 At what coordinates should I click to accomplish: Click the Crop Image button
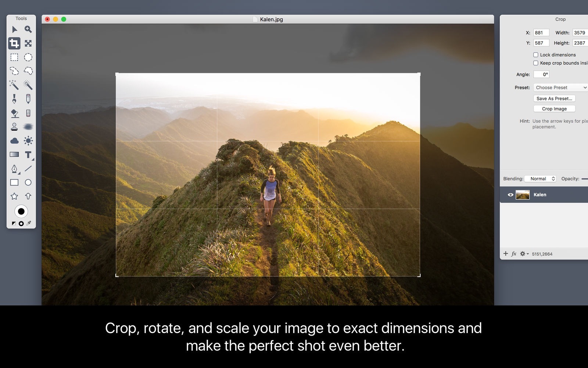[x=554, y=109]
